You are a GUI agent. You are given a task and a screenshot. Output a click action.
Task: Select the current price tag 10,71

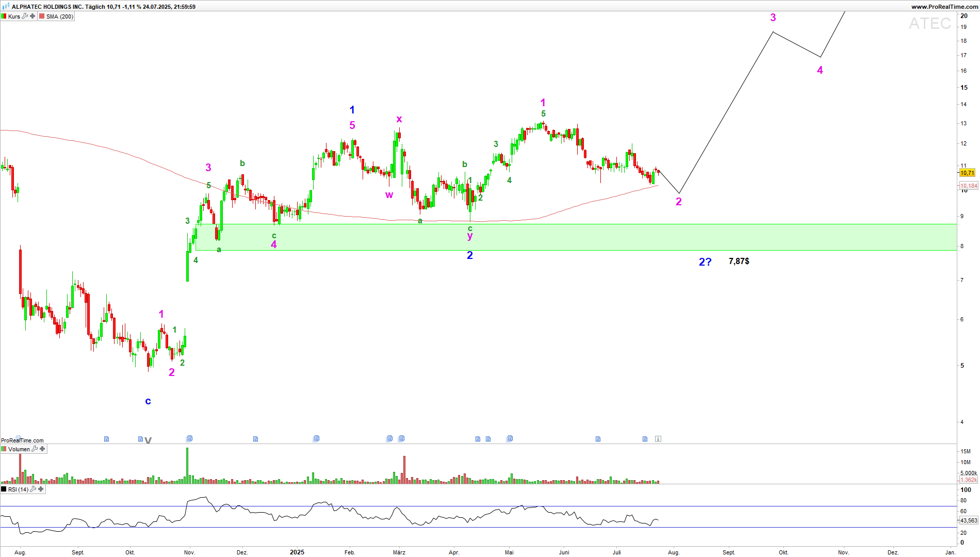(x=967, y=173)
